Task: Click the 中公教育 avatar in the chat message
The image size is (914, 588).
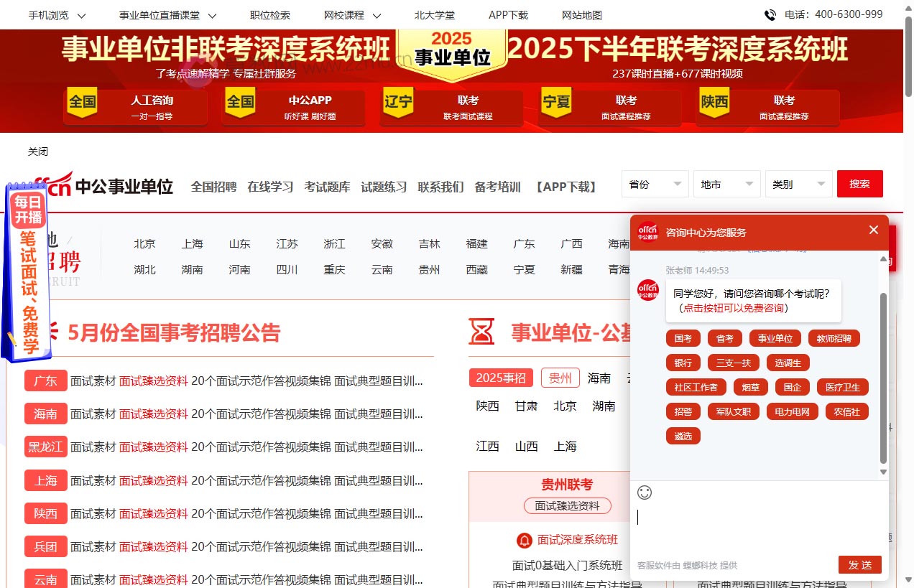Action: [x=647, y=291]
